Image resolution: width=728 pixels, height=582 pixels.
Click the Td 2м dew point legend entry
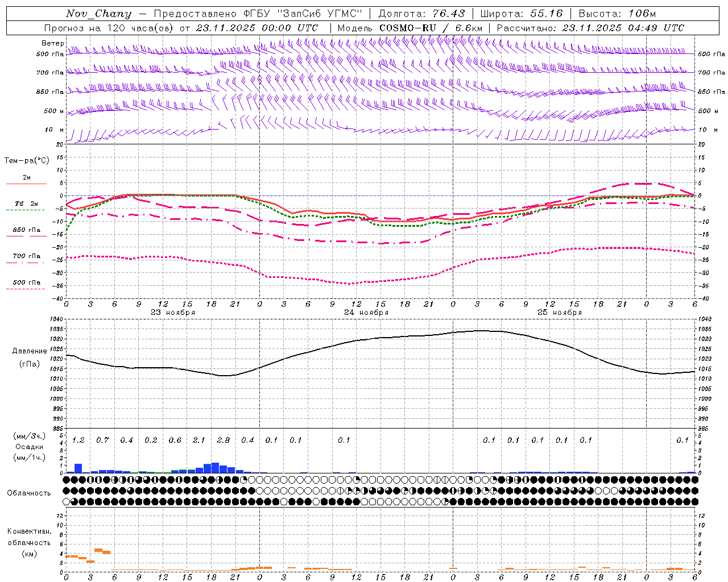(x=27, y=203)
